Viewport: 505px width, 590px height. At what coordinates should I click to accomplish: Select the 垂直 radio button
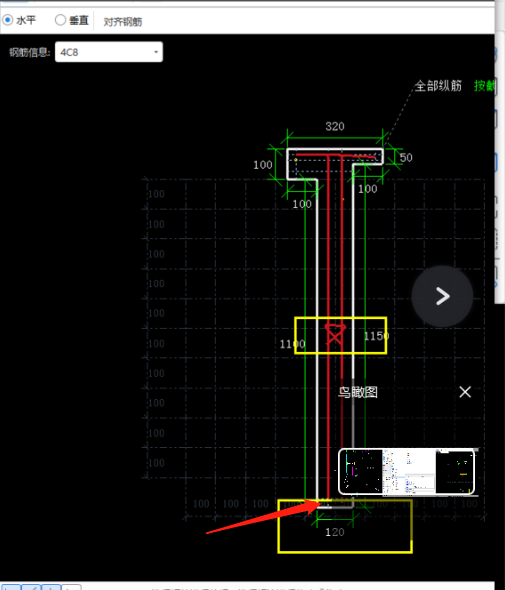[60, 20]
